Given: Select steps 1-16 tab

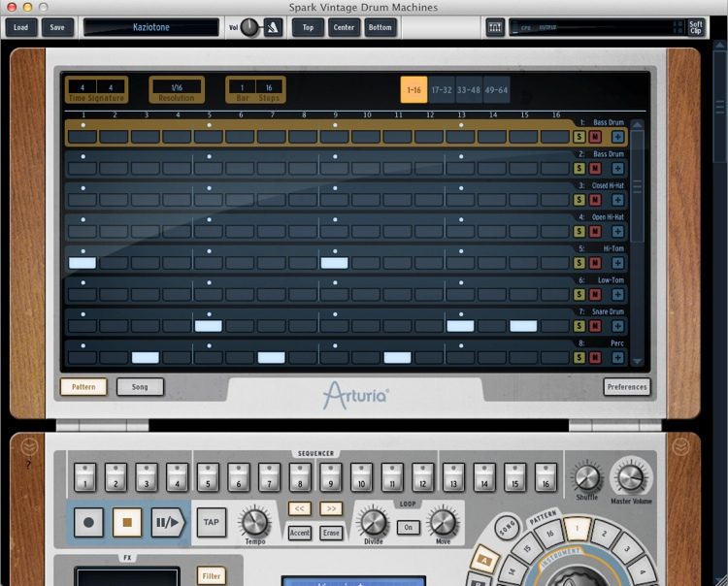Looking at the screenshot, I should pos(414,90).
